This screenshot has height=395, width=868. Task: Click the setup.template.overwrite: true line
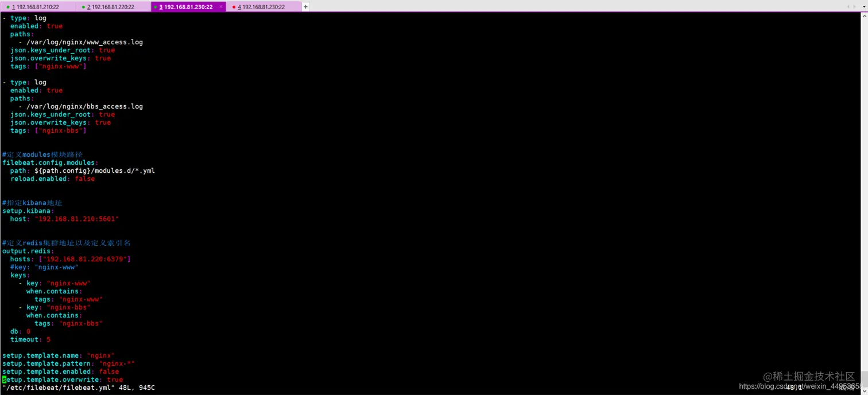[x=63, y=379]
